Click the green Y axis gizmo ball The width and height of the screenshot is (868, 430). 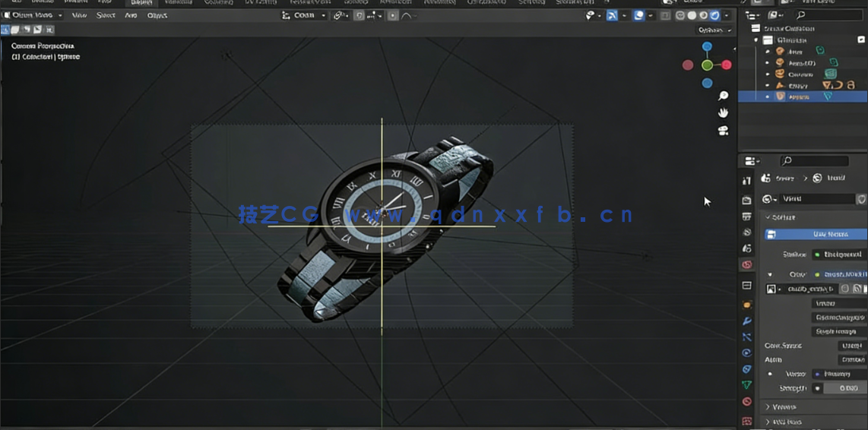point(707,65)
